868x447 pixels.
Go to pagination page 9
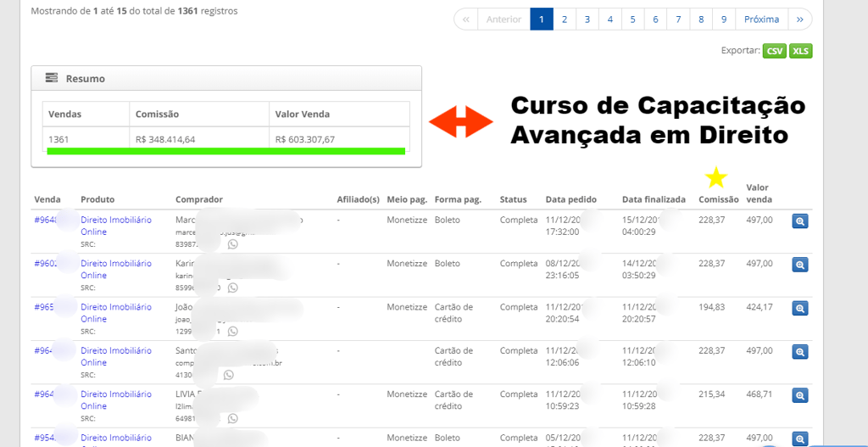[x=724, y=20]
